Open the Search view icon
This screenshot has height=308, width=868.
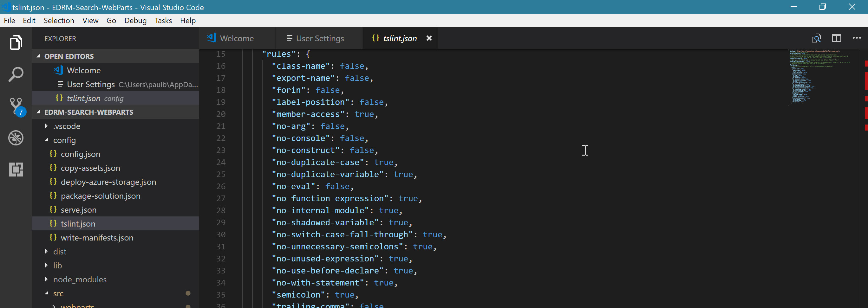[x=16, y=74]
